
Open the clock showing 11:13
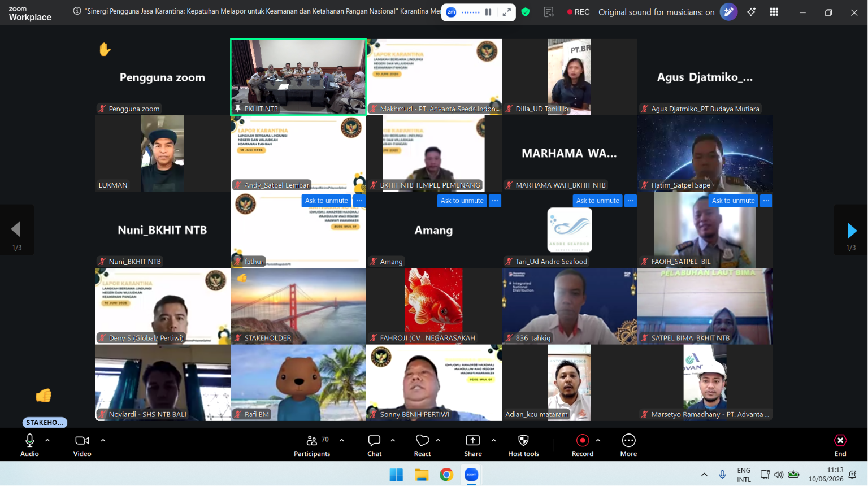826,475
